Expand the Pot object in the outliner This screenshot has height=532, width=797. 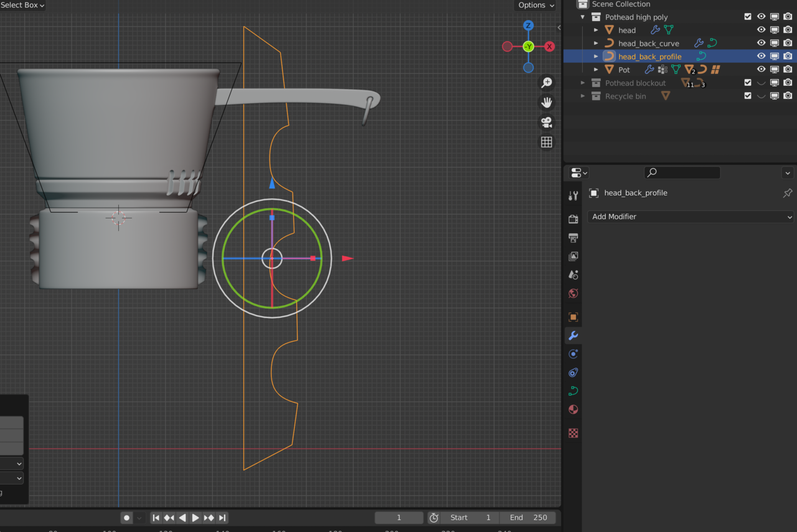[x=595, y=69]
